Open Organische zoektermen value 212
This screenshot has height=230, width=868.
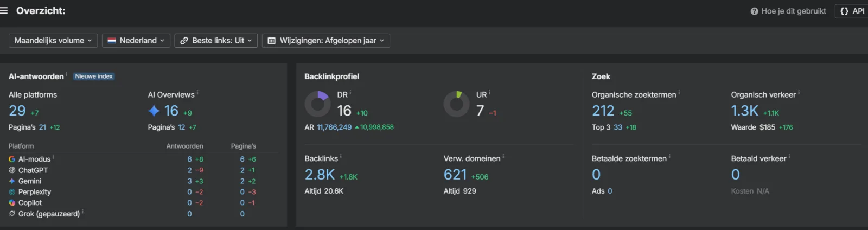tap(603, 111)
